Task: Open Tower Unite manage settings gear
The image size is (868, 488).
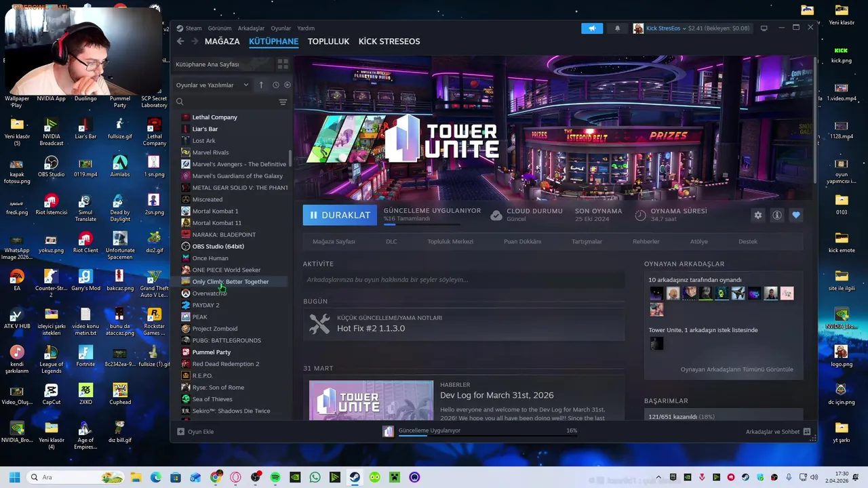Action: (758, 215)
